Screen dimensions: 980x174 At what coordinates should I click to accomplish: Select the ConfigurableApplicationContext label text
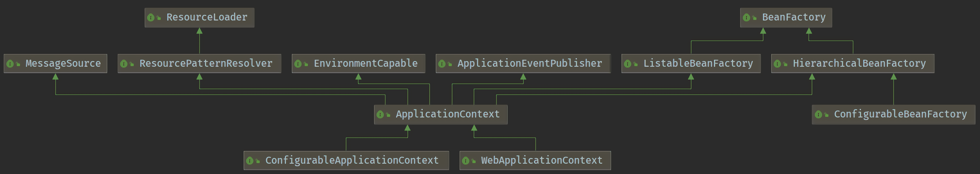(x=352, y=160)
